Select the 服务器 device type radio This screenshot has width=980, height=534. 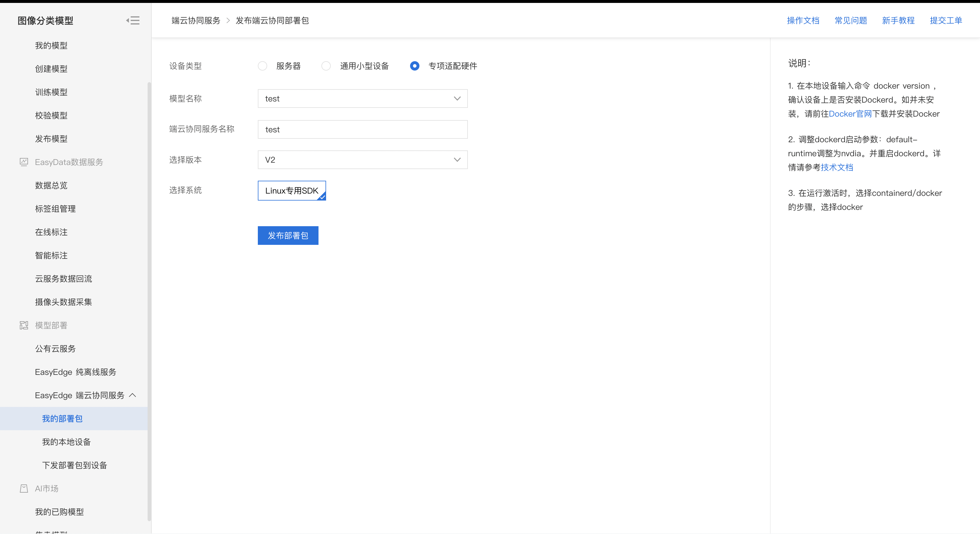click(262, 66)
